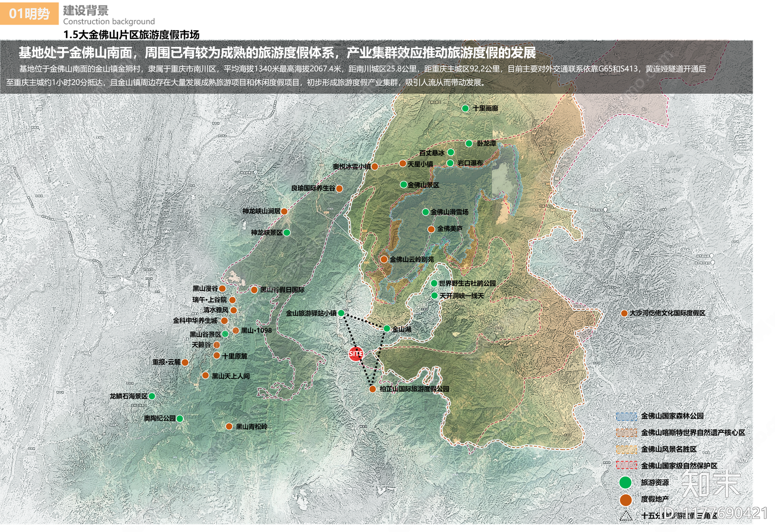
Task: Click the 建设背景 heading
Action: [x=86, y=10]
